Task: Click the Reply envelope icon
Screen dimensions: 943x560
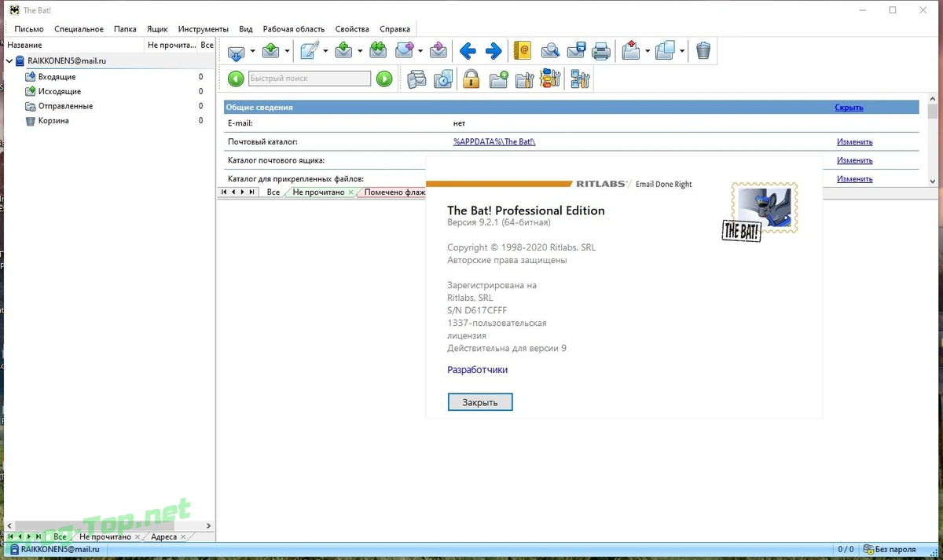Action: coord(343,52)
